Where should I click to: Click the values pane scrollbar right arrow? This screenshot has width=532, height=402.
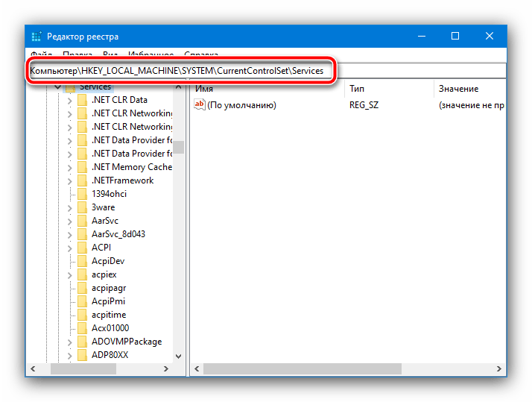click(x=498, y=368)
